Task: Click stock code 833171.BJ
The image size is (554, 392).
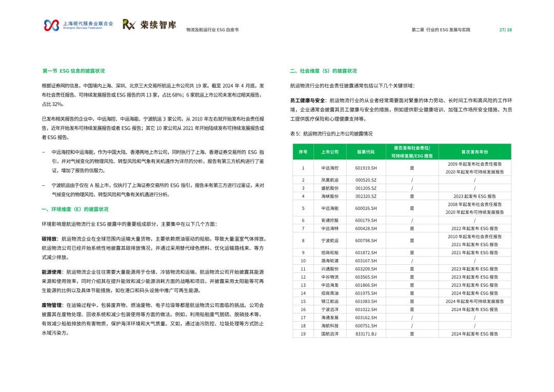Action: (366, 334)
